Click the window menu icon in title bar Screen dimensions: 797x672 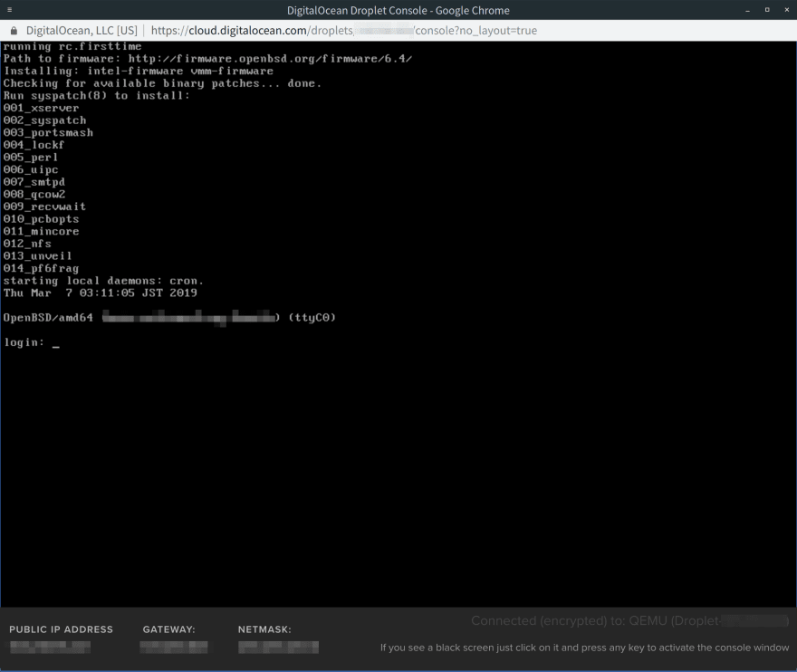coord(9,10)
